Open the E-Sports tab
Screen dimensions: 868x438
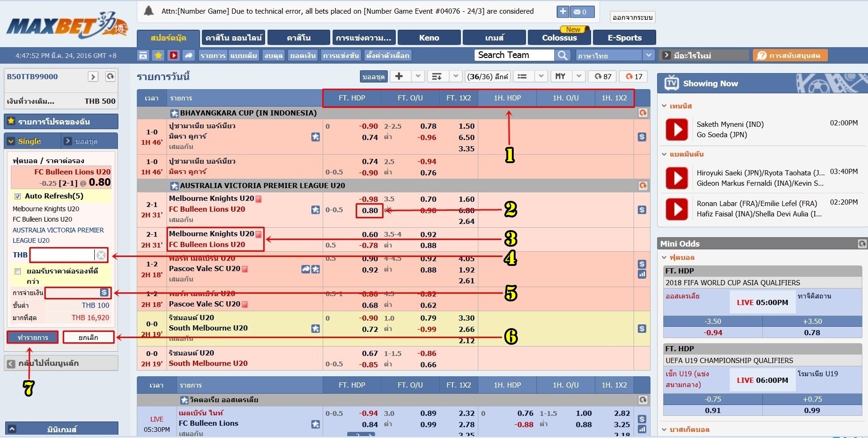point(625,38)
